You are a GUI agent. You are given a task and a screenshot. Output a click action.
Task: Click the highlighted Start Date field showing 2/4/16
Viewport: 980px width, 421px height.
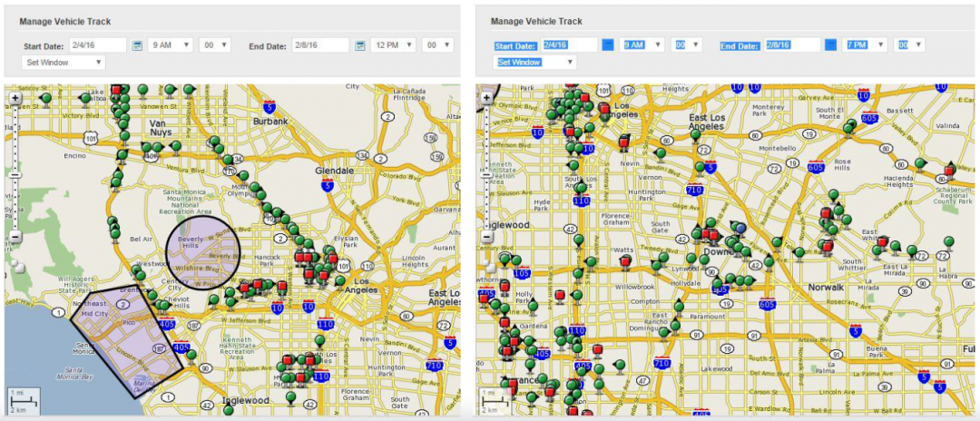[x=570, y=44]
